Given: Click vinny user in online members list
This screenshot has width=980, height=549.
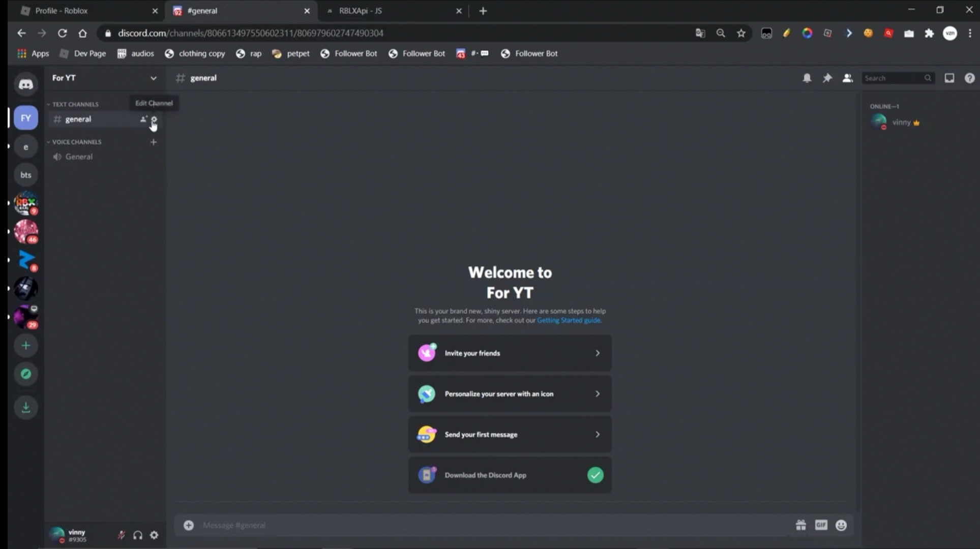Looking at the screenshot, I should [901, 122].
